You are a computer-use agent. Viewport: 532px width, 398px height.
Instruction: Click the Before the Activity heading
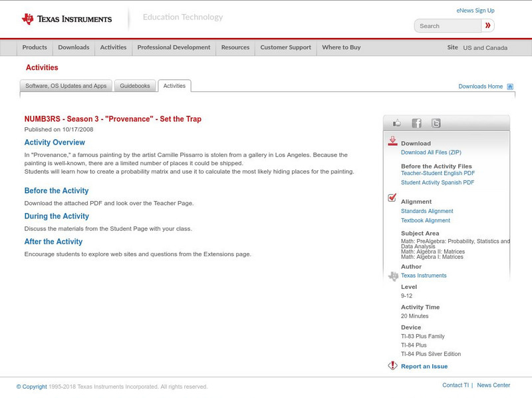tap(57, 190)
